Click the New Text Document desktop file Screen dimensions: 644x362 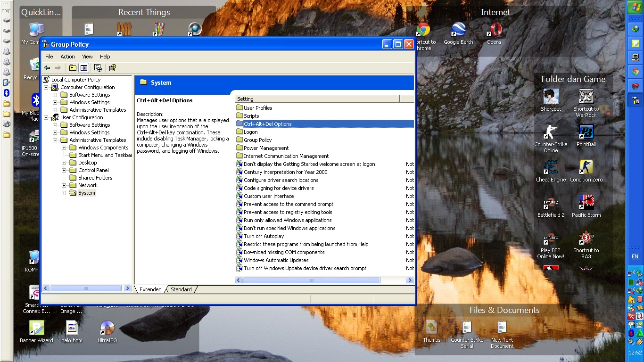[x=502, y=335]
